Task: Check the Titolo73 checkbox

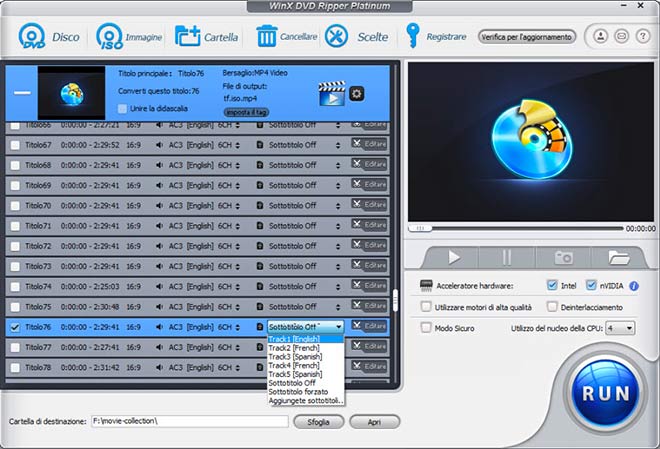Action: (15, 266)
